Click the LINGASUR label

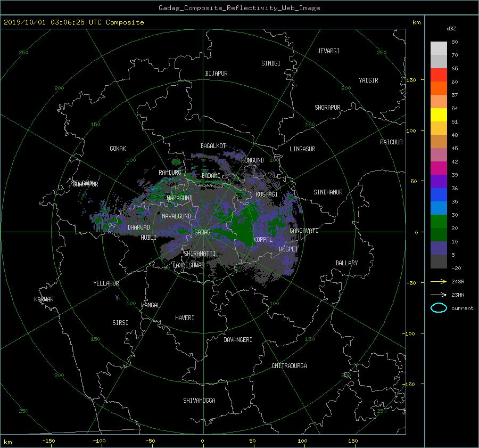[302, 149]
